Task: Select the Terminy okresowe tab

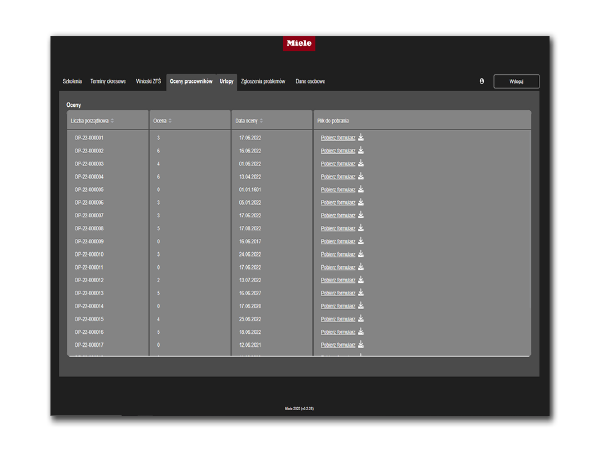Action: pos(108,81)
